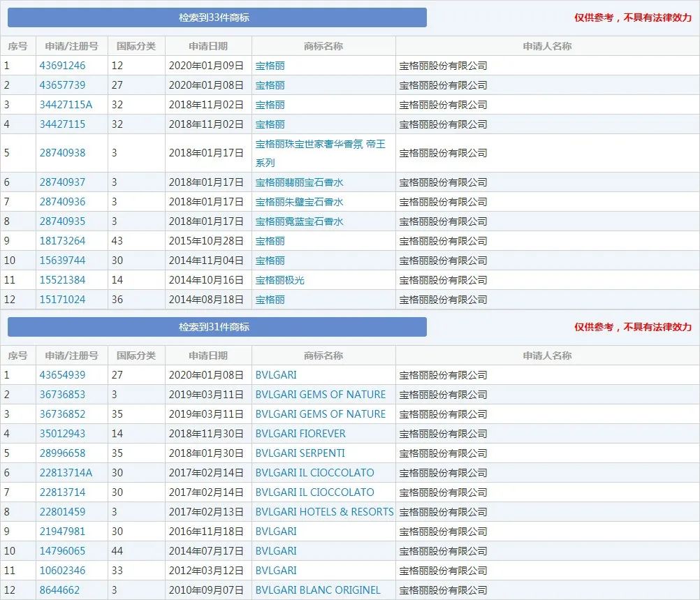Click the 申请日期 header in the 33-result table
Screen dimensions: 700x600
[x=207, y=46]
